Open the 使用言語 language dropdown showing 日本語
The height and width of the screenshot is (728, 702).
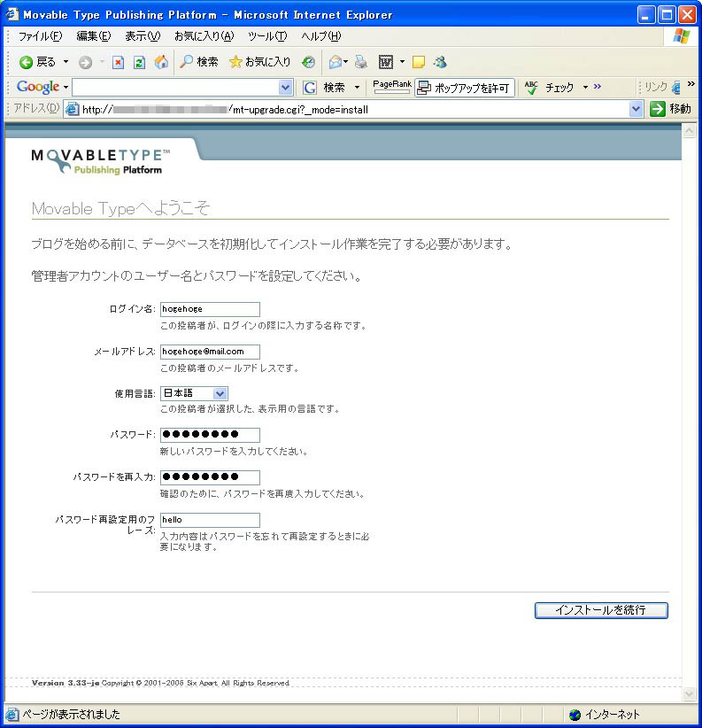(194, 393)
